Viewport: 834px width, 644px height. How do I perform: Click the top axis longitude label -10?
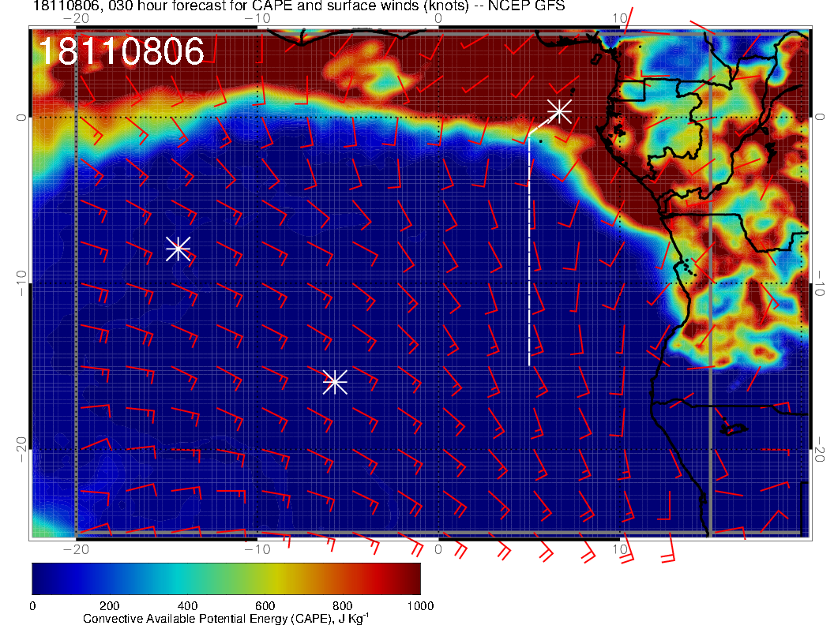(x=257, y=18)
